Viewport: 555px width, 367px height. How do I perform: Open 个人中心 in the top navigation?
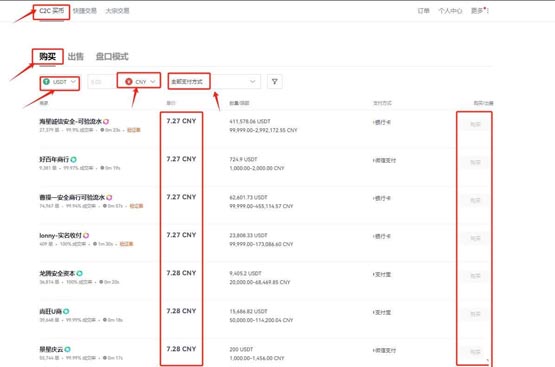(450, 11)
